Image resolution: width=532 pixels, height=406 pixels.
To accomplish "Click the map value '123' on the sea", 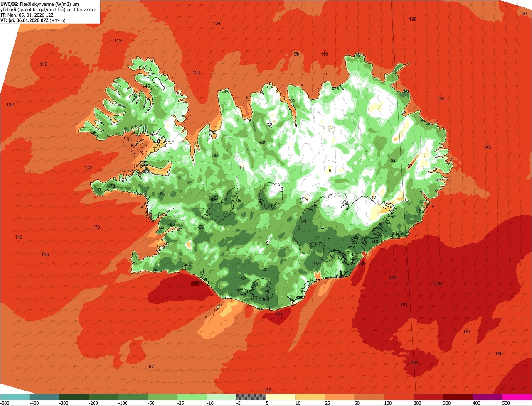I will click(196, 73).
